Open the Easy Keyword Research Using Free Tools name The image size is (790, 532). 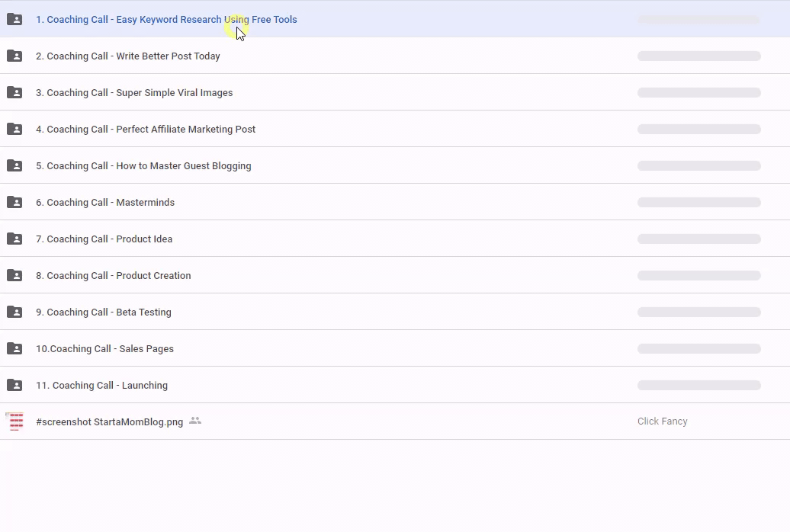click(166, 20)
